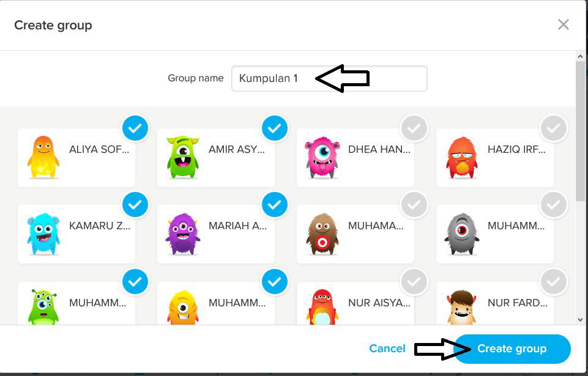Viewport: 588px width, 376px height.
Task: Select AMIR ASY's green one-eyed monster avatar
Action: [182, 157]
